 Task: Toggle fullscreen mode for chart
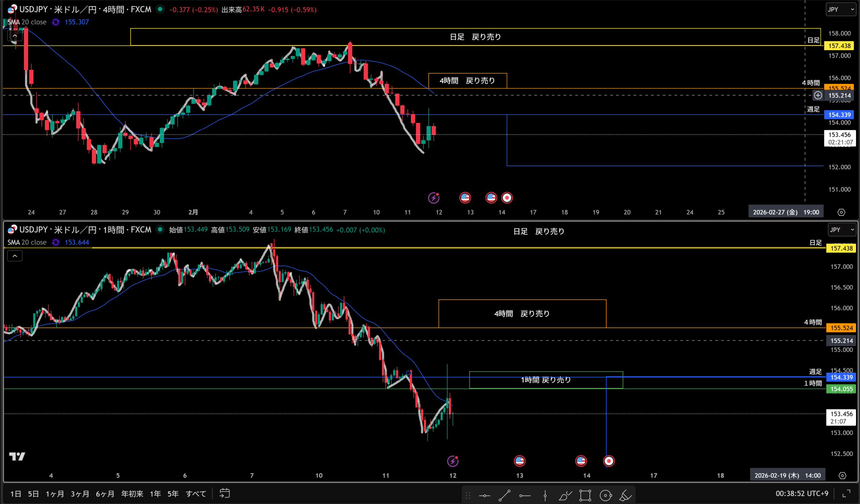click(x=846, y=494)
